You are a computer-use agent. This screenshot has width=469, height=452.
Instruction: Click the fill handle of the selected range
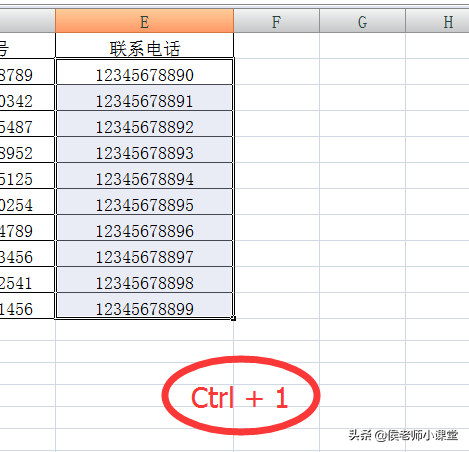(234, 319)
